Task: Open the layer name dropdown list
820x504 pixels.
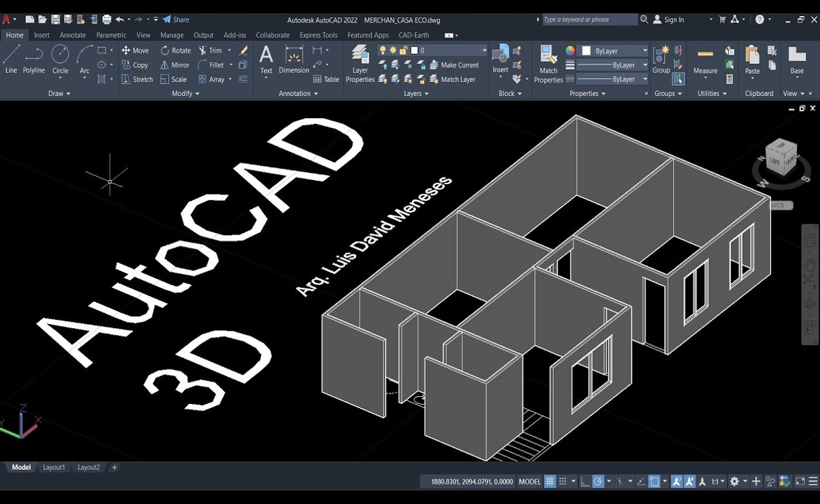Action: pyautogui.click(x=484, y=51)
